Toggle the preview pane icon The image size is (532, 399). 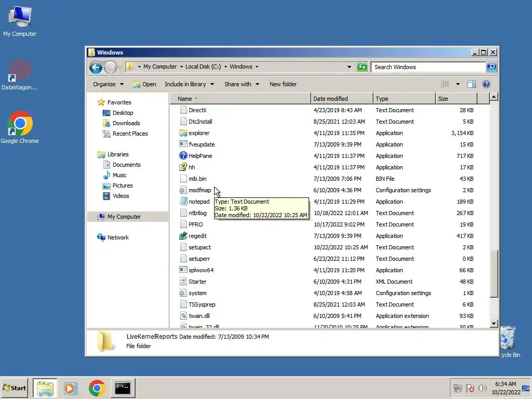tap(472, 84)
